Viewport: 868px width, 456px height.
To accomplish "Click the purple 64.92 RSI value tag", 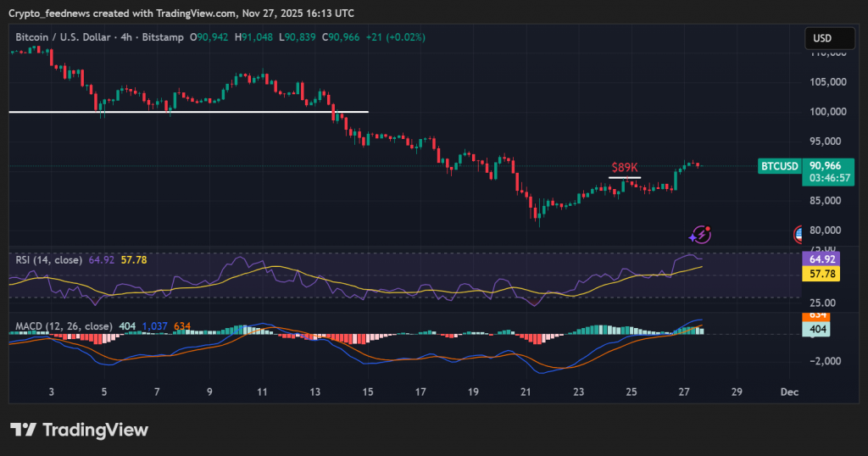I will [x=824, y=259].
